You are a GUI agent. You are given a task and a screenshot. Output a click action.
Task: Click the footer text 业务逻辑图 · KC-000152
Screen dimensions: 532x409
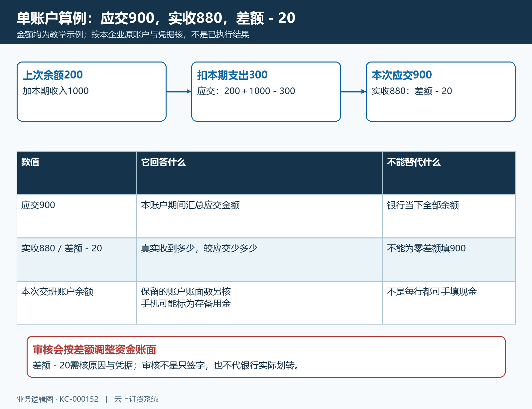click(58, 399)
